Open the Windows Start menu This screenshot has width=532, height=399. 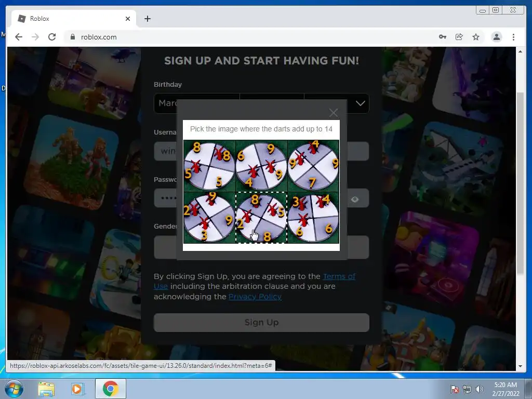[x=14, y=389]
